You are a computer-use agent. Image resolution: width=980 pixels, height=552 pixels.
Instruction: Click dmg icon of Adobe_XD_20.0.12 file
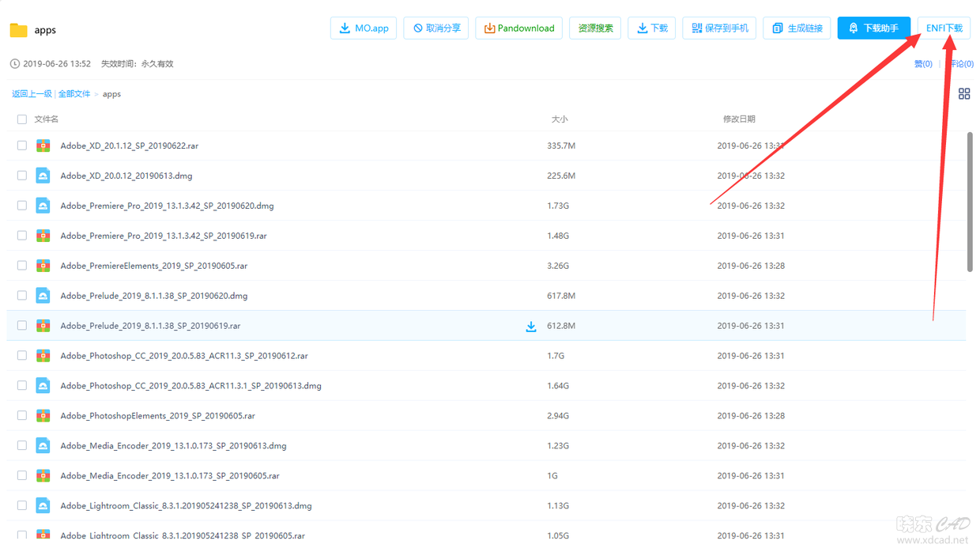pos(43,176)
